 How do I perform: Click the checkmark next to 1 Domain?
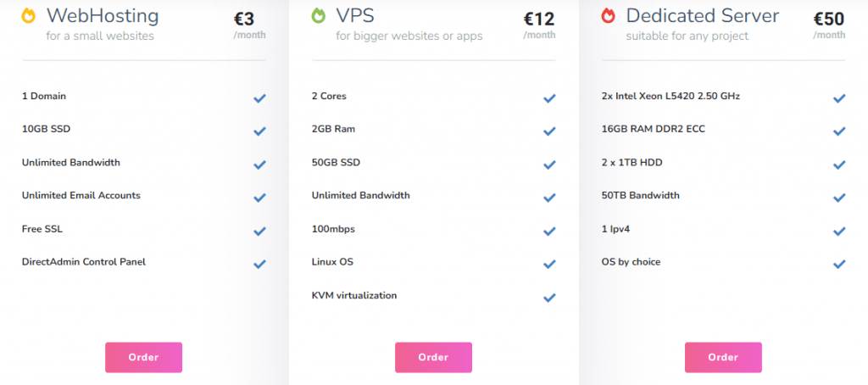[259, 98]
